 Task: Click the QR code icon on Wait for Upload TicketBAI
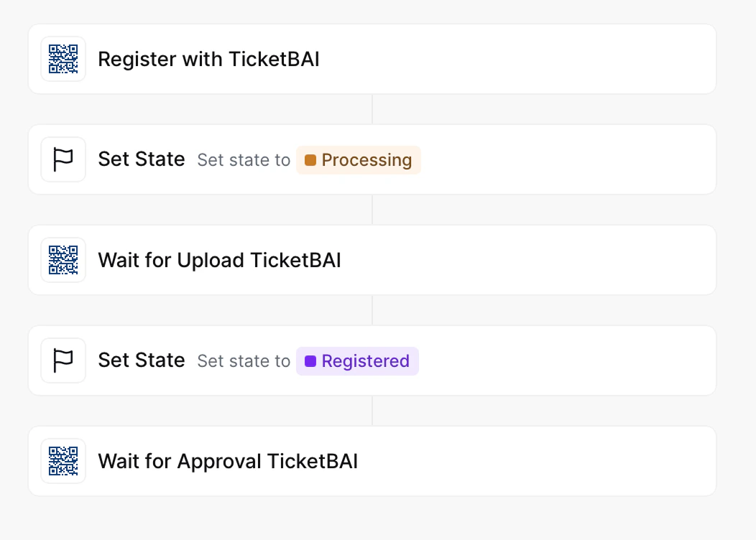(63, 259)
